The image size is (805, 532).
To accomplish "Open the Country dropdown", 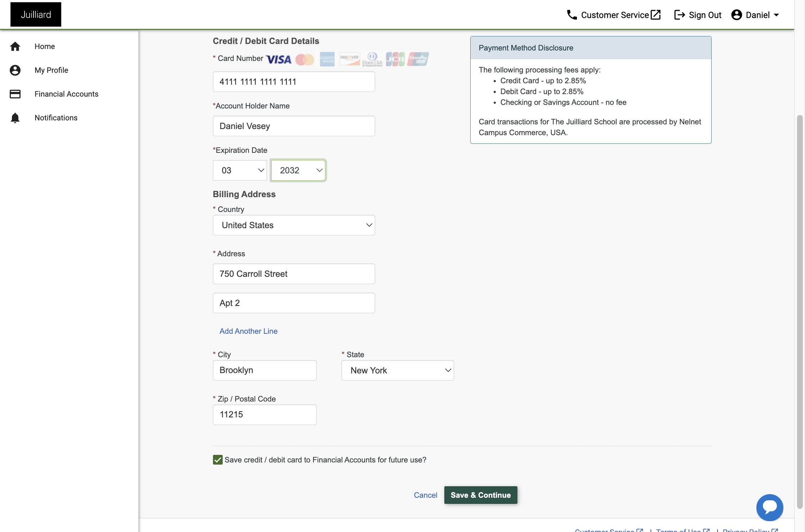I will point(294,225).
